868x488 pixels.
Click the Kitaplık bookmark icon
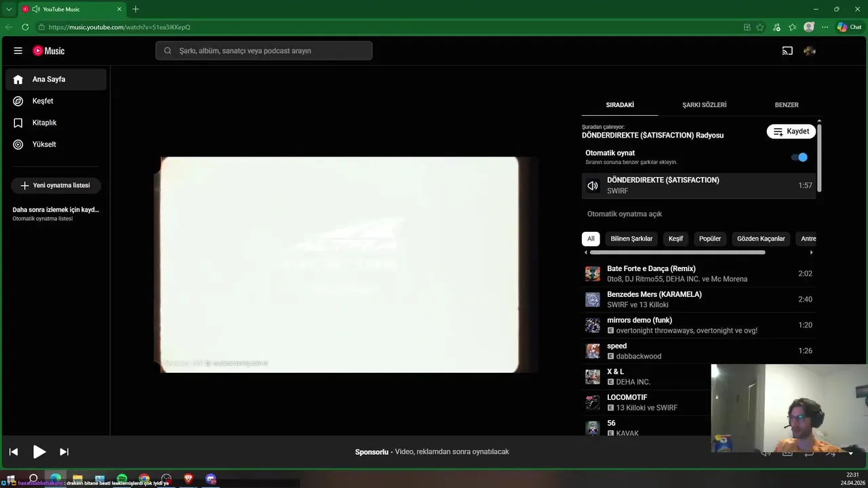coord(18,123)
